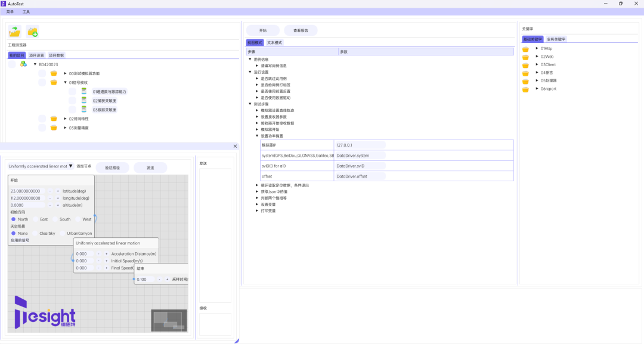The image size is (644, 344).
Task: Open the 工具 menu
Action: pos(26,12)
